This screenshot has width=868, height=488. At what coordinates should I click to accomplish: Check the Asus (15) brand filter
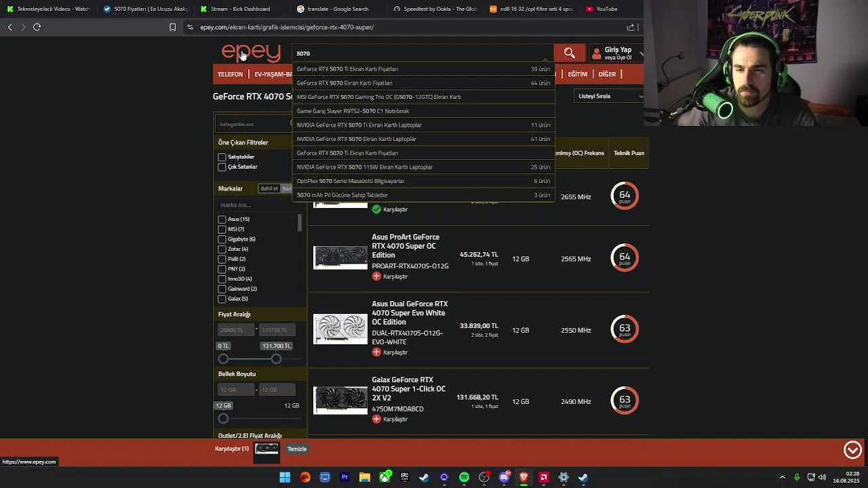pos(222,220)
